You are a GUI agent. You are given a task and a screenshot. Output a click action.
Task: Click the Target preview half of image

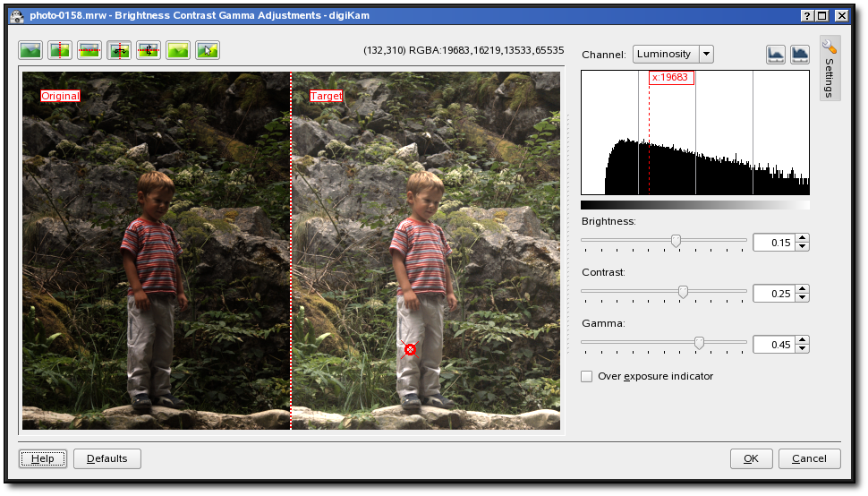point(426,250)
